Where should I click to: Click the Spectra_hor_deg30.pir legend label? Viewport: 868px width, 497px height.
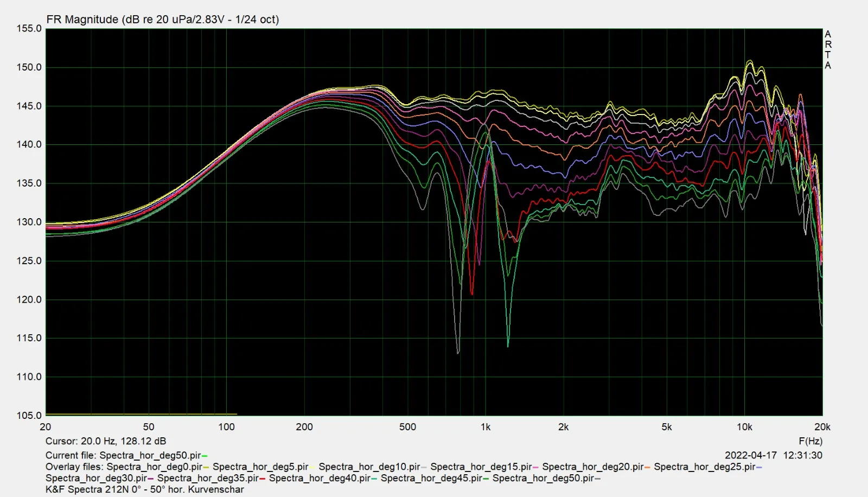click(x=96, y=478)
